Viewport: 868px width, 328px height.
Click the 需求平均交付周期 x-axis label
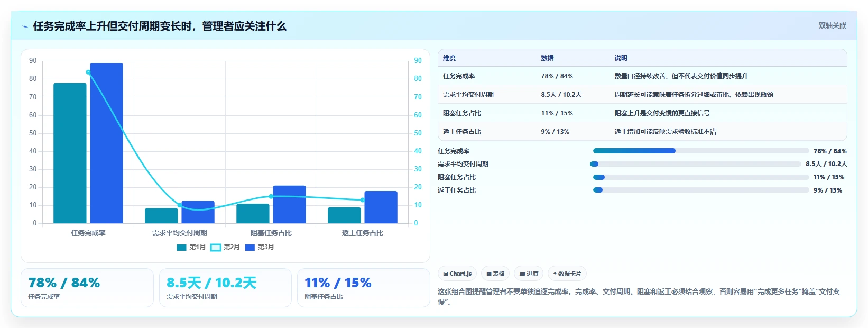pyautogui.click(x=180, y=233)
